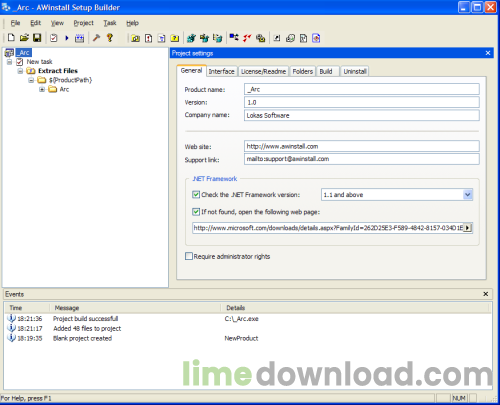
Task: Open the File menu
Action: pyautogui.click(x=15, y=23)
